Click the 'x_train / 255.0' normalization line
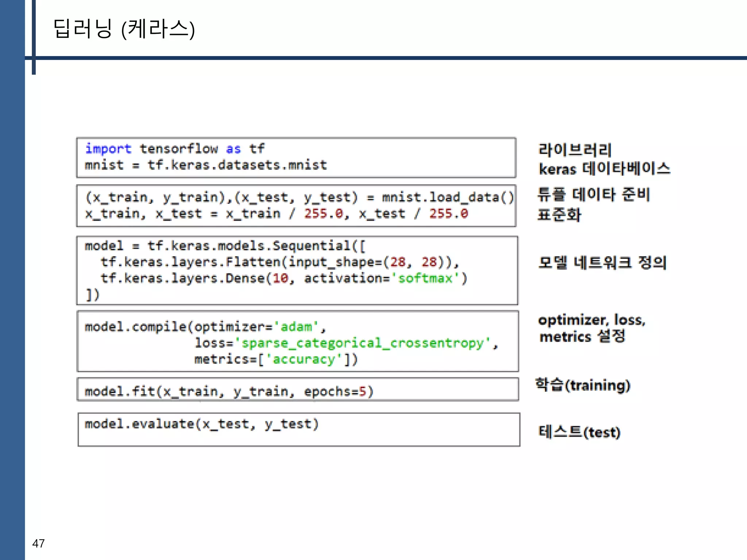Viewport: 747px width, 560px height. 276,214
